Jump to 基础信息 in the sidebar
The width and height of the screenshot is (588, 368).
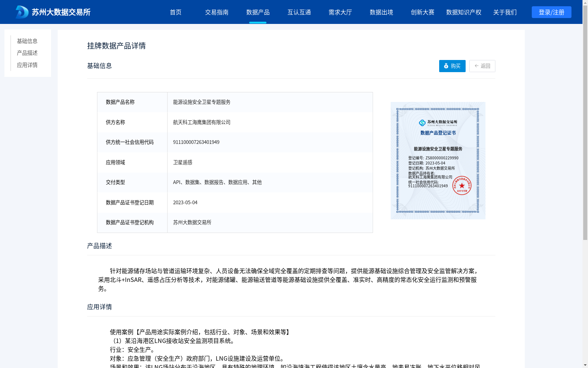27,41
